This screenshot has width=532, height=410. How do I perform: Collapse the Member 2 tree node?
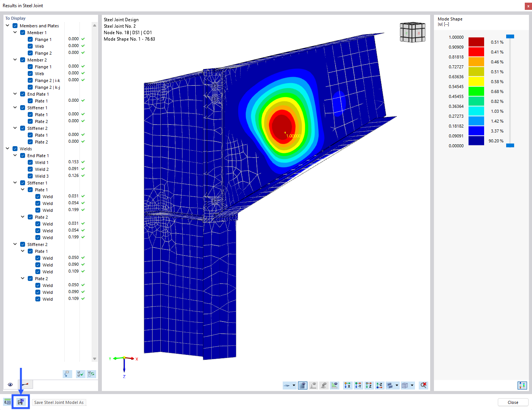tap(15, 60)
